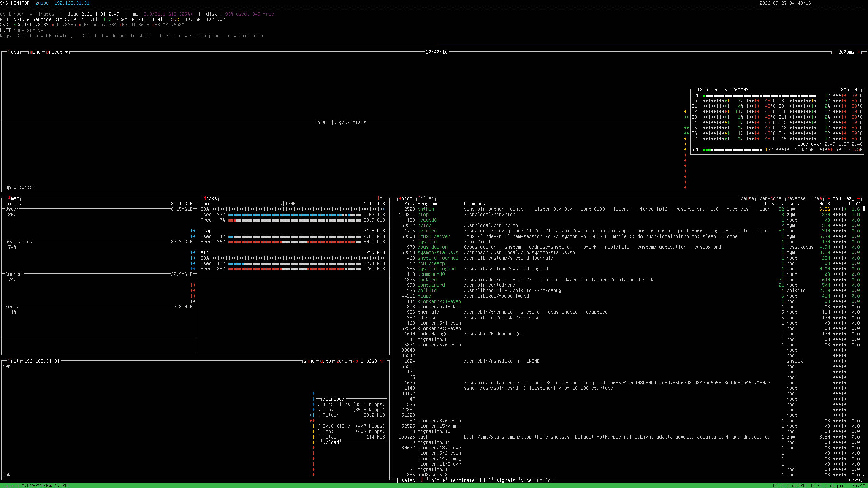This screenshot has height=488, width=868.
Task: Click the total gpu-totals graph toggle
Action: 340,122
